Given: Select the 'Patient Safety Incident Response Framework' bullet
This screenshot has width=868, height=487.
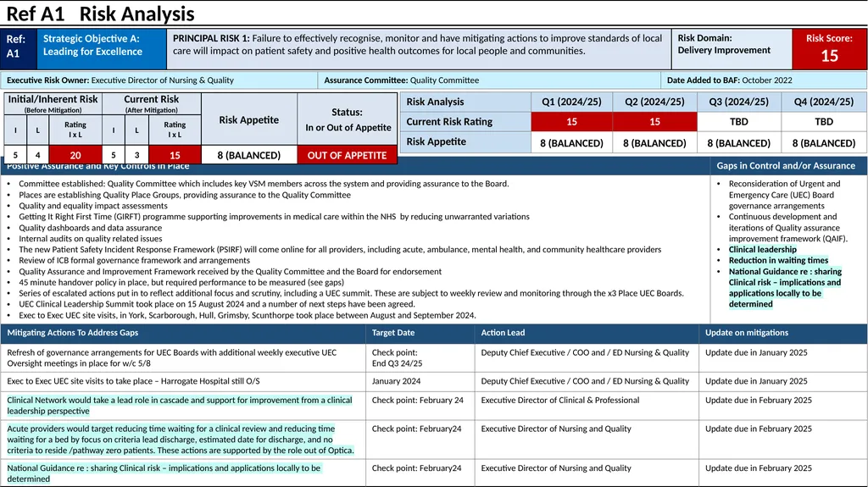Looking at the screenshot, I should [x=340, y=250].
